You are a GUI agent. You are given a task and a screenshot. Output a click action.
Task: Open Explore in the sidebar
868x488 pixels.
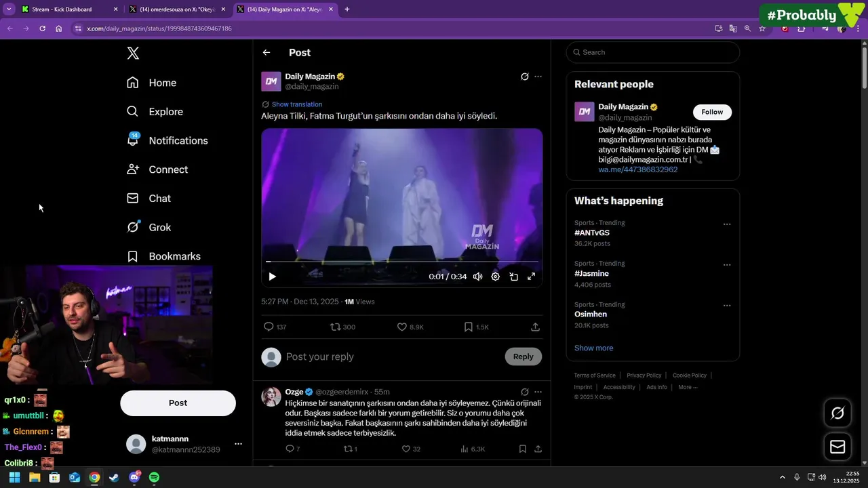pyautogui.click(x=155, y=112)
